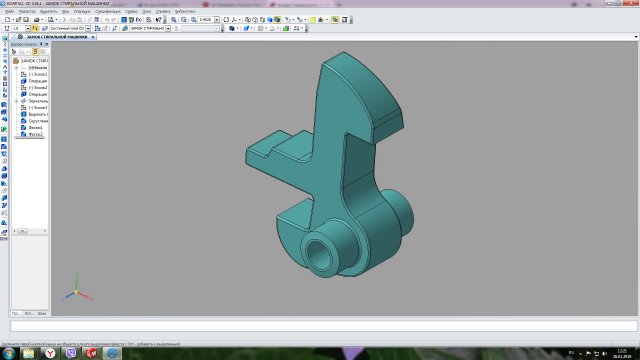Viewport: 640px width, 360px height.
Task: Click the rotate view icon
Action: (x=226, y=20)
